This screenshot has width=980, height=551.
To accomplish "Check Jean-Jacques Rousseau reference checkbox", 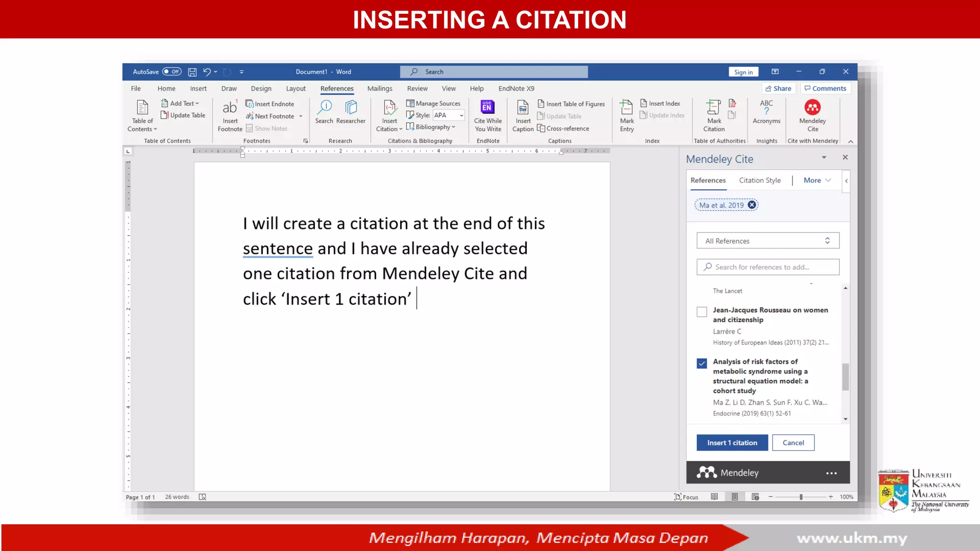I will [702, 312].
